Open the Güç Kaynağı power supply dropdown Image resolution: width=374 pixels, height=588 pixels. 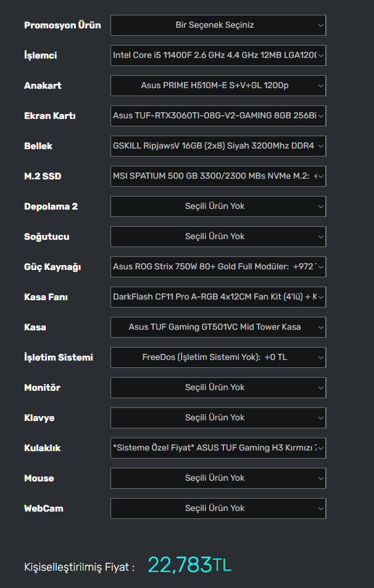click(x=218, y=267)
